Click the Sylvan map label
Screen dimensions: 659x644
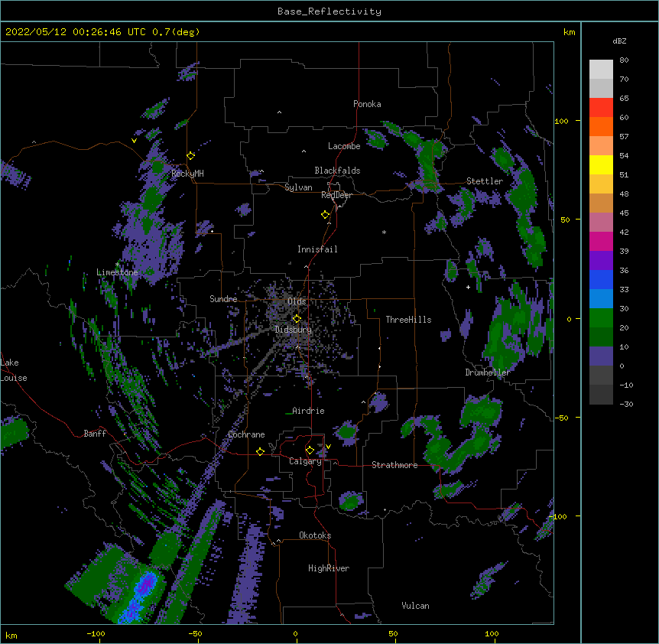(298, 187)
